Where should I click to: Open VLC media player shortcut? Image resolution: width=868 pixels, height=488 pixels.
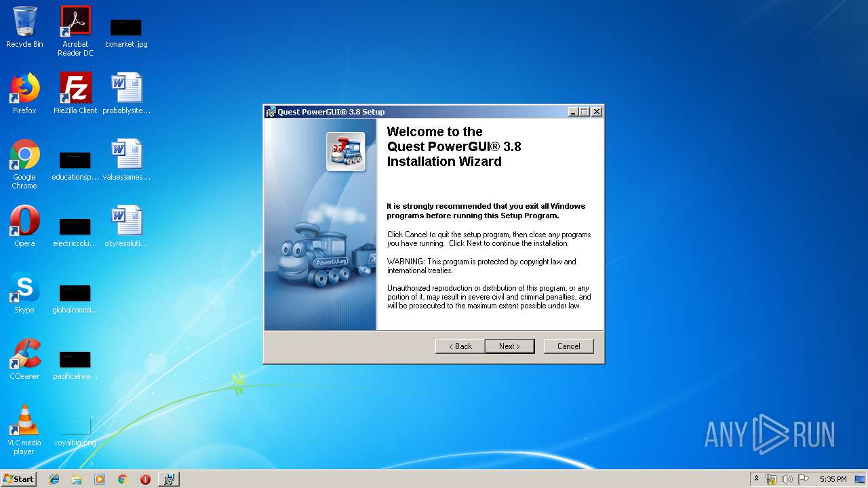pos(24,430)
